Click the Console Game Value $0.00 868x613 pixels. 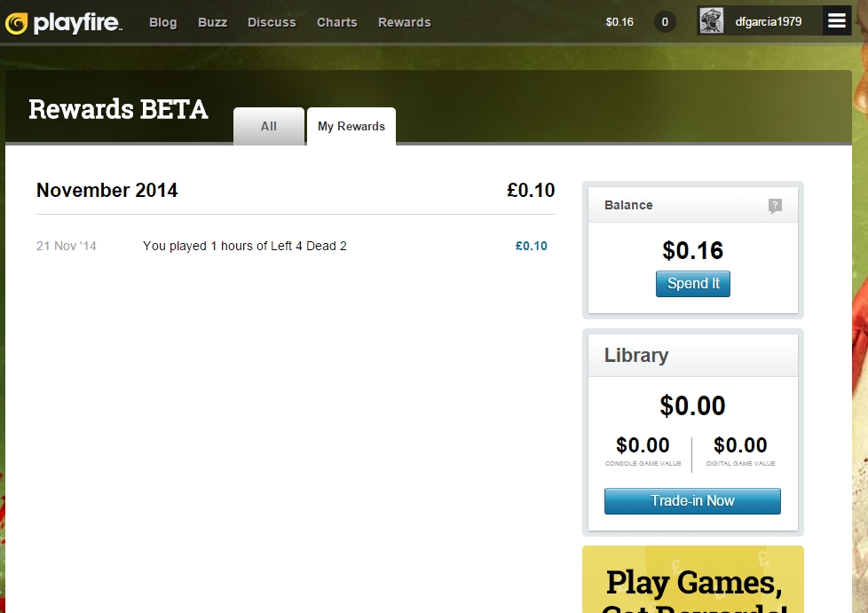[643, 445]
